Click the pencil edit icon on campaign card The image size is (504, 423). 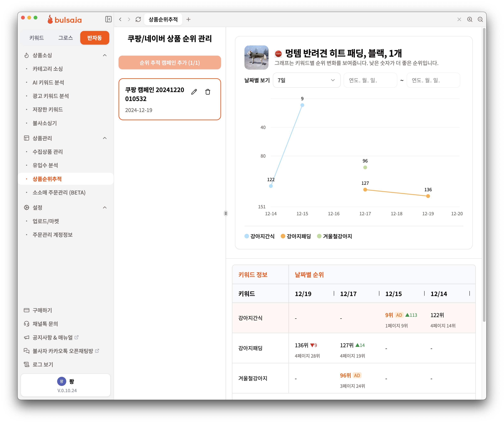tap(194, 92)
